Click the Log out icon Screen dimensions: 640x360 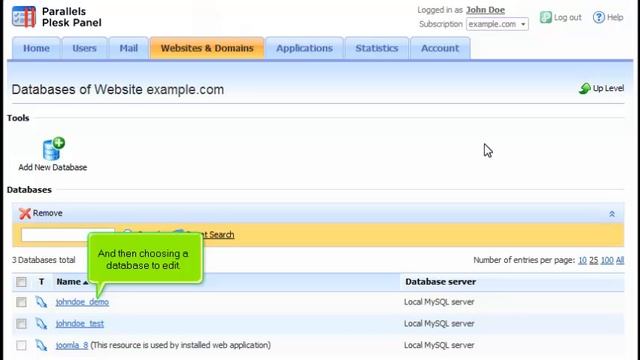pyautogui.click(x=546, y=17)
